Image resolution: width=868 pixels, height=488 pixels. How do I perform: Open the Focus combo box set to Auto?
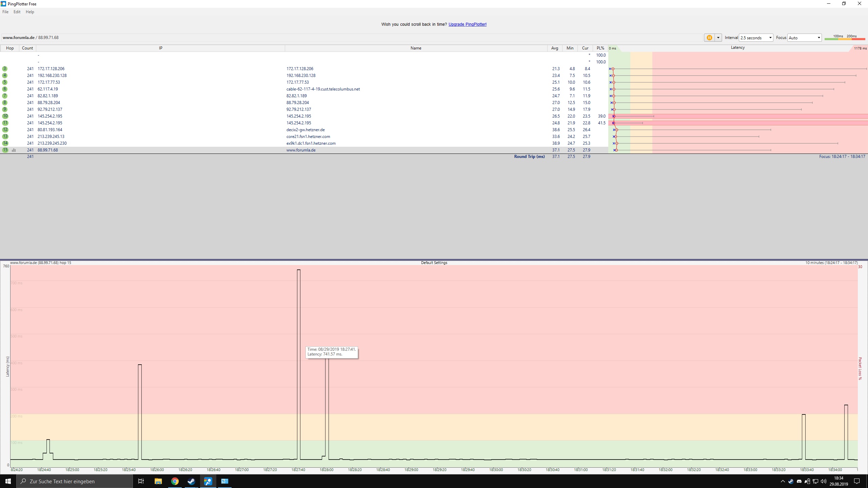click(x=804, y=38)
